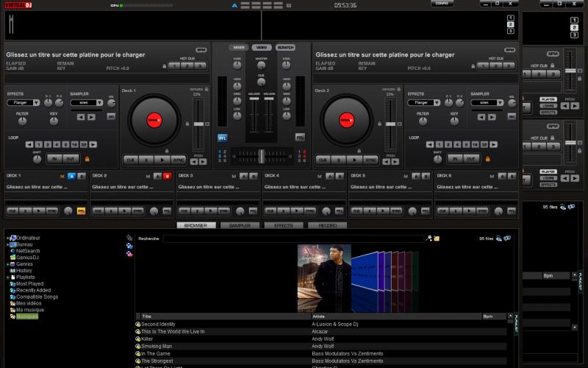Open the Flanger effects dropdown on Deck 1
Image resolution: width=588 pixels, height=368 pixels.
pos(24,103)
